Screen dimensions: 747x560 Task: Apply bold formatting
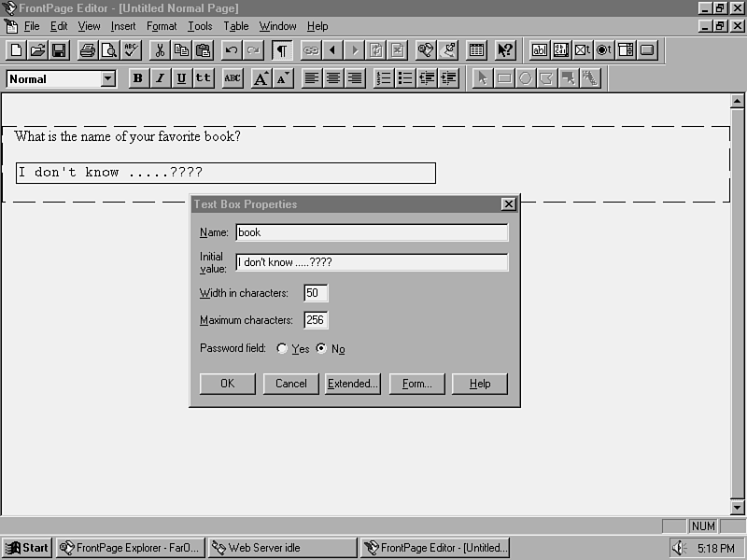[x=138, y=78]
